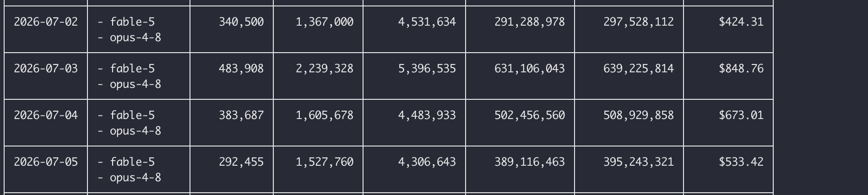Click the 1,605,678 value
The height and width of the screenshot is (195, 868).
325,115
